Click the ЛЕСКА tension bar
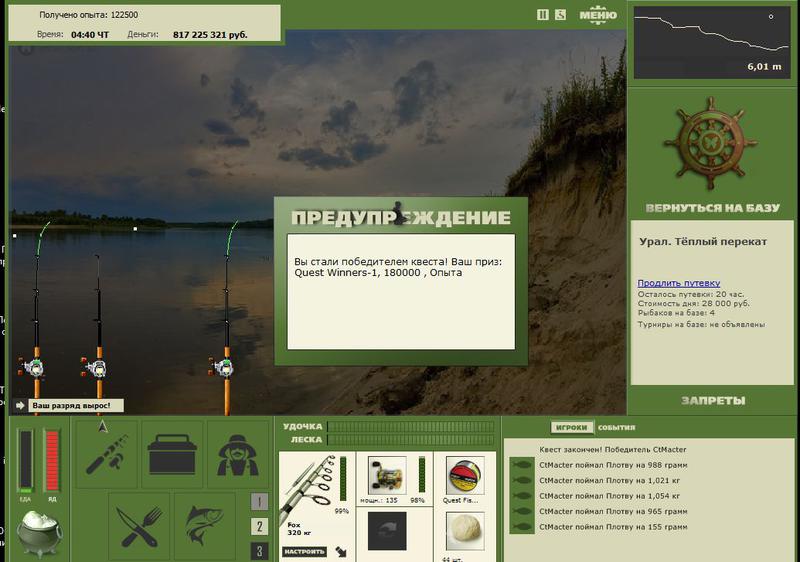Screen dimensions: 800x562 (x=411, y=440)
